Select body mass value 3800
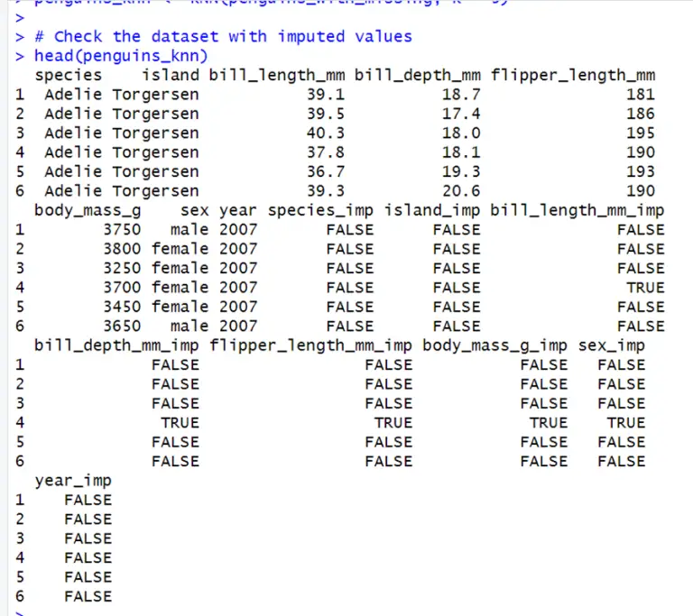 click(x=122, y=249)
